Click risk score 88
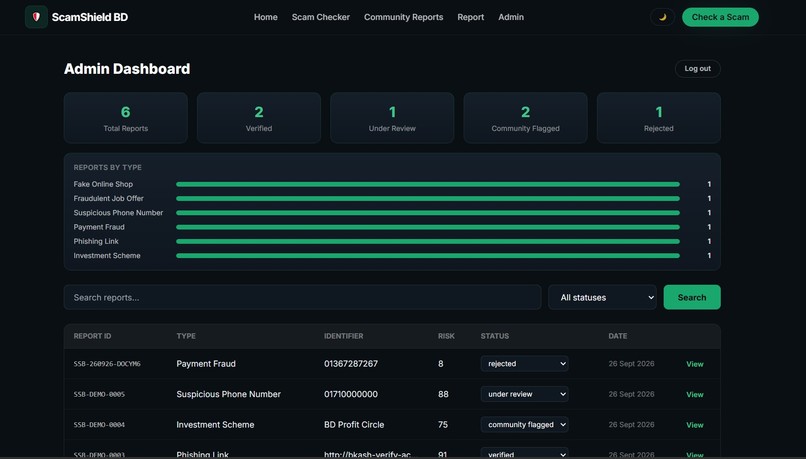 [x=443, y=394]
